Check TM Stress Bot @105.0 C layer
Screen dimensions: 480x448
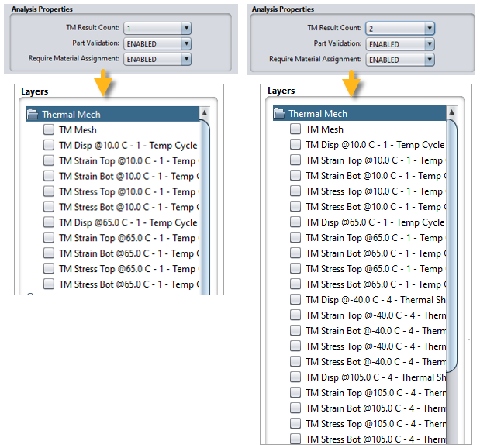(295, 439)
